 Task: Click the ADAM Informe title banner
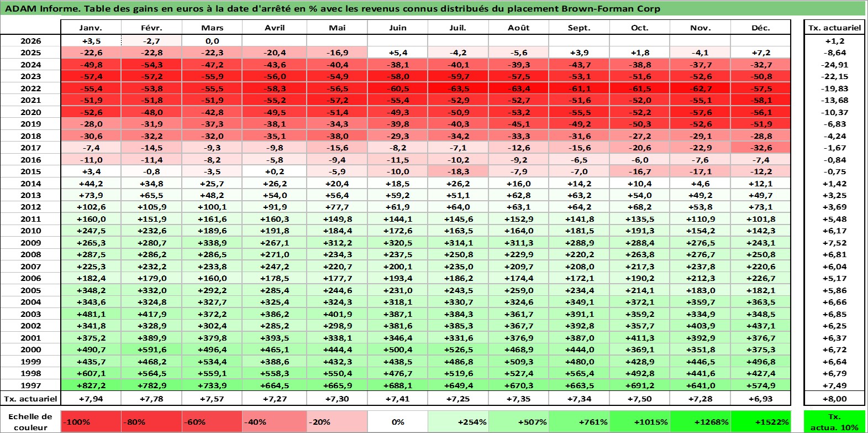pyautogui.click(x=434, y=8)
